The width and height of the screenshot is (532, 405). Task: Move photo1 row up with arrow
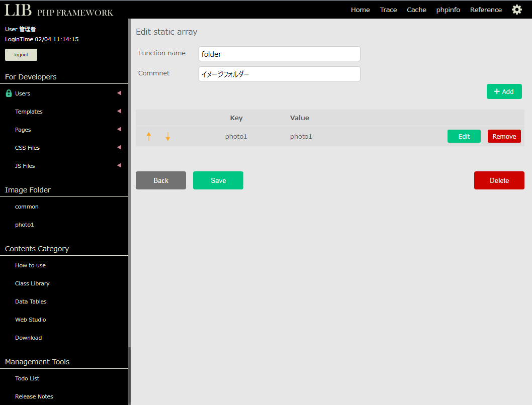[x=149, y=136]
